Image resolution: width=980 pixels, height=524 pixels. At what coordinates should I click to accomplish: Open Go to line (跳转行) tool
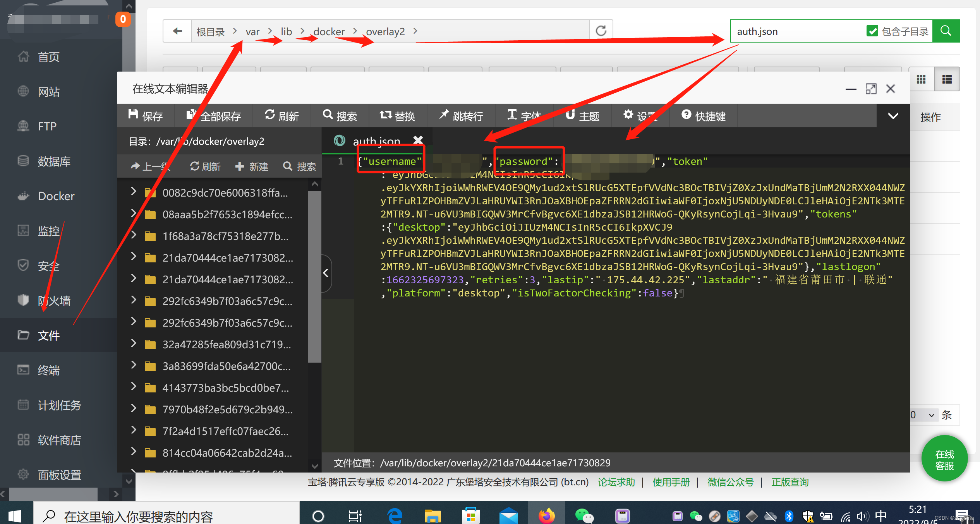click(x=444, y=115)
